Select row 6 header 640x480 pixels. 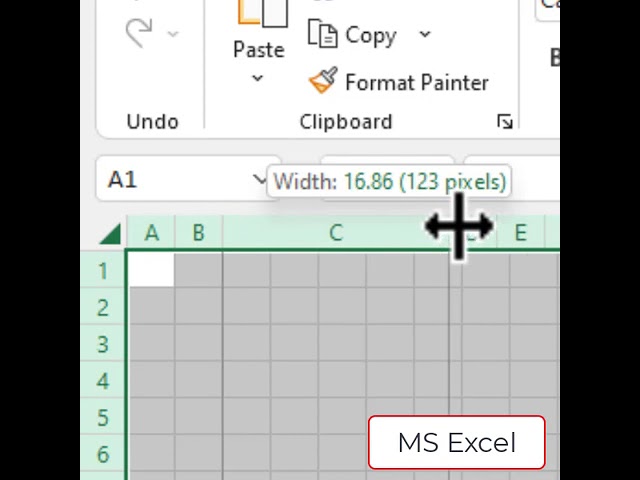pos(103,454)
